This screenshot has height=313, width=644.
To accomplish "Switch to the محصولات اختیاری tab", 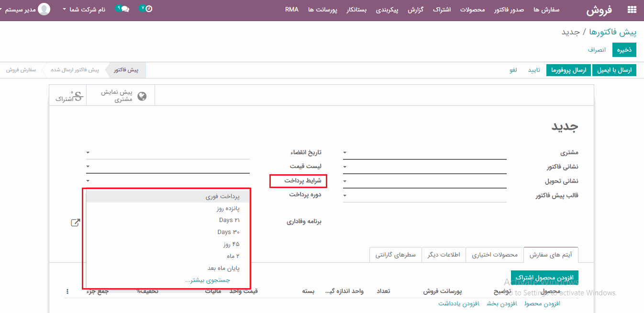I will (x=495, y=255).
